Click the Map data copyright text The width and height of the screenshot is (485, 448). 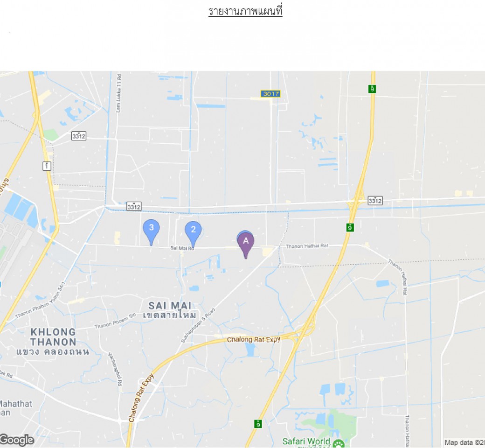pyautogui.click(x=464, y=442)
